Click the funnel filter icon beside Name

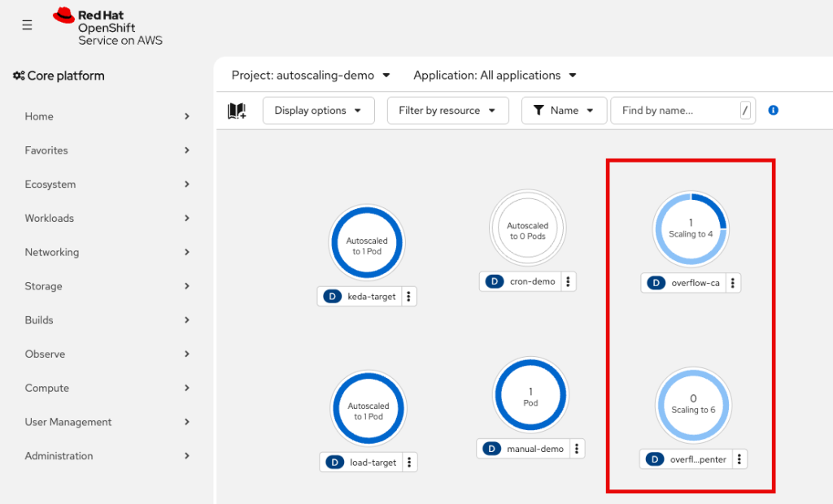point(539,110)
